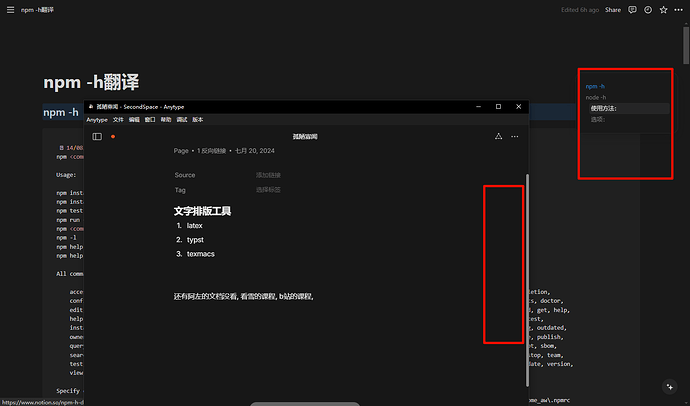Click the Page type label in Anytype
This screenshot has height=406, width=690.
tap(181, 151)
